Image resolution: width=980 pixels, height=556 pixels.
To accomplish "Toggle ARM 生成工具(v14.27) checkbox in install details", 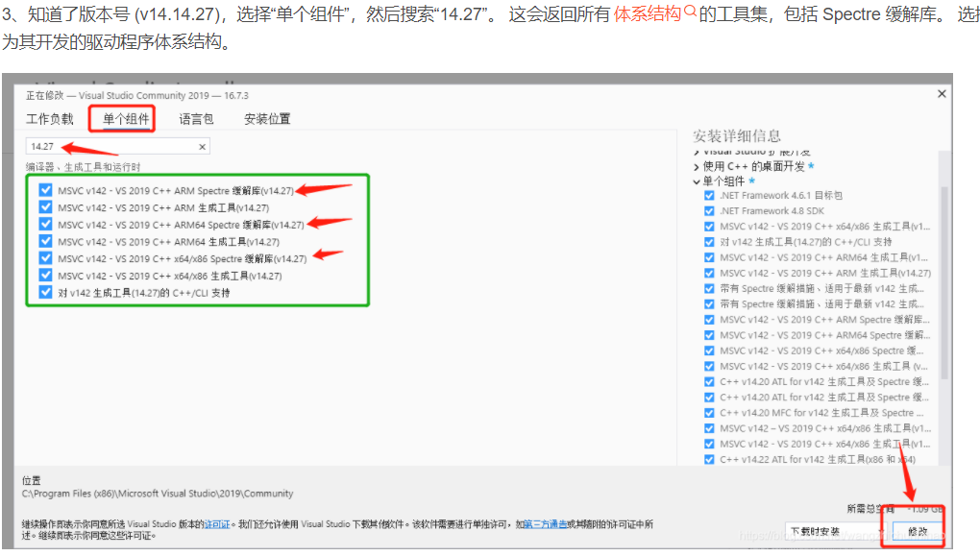I will [709, 273].
